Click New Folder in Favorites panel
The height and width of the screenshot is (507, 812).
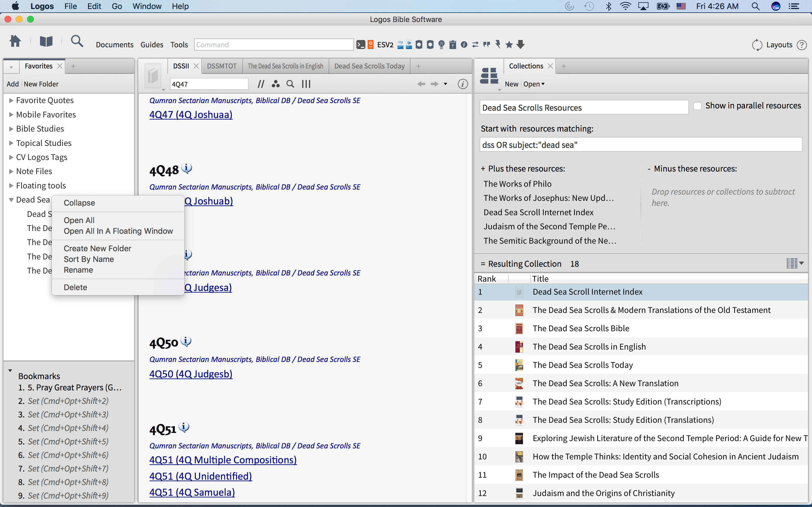coord(41,84)
